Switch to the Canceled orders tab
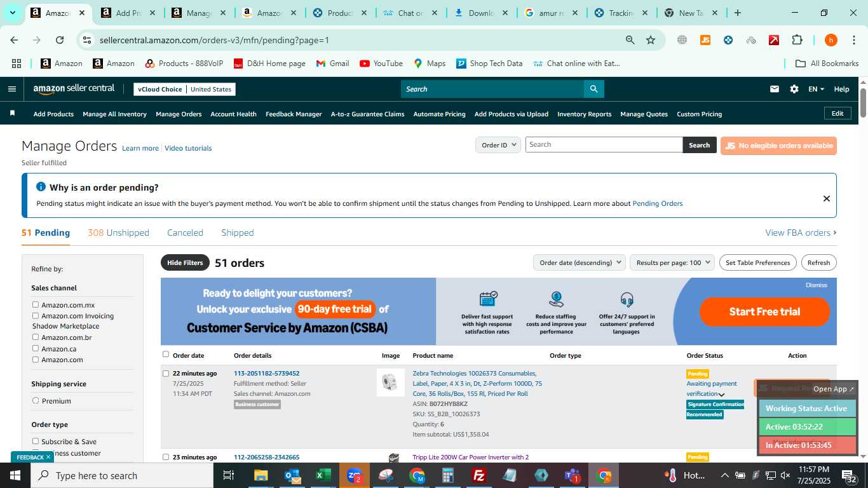Image resolution: width=868 pixels, height=488 pixels. coord(185,233)
